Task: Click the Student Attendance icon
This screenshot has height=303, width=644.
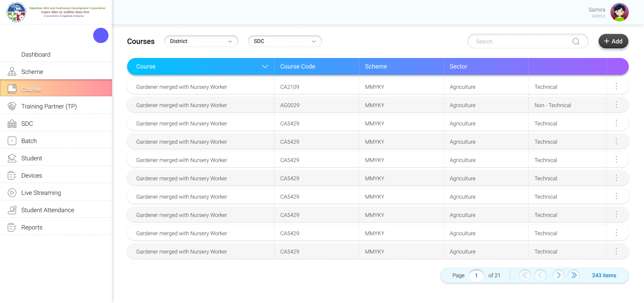Action: pyautogui.click(x=12, y=210)
